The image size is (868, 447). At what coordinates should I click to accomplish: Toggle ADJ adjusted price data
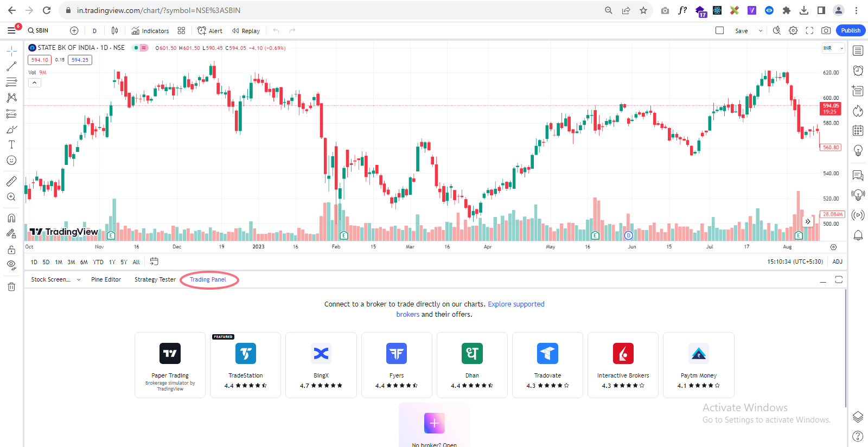(837, 261)
